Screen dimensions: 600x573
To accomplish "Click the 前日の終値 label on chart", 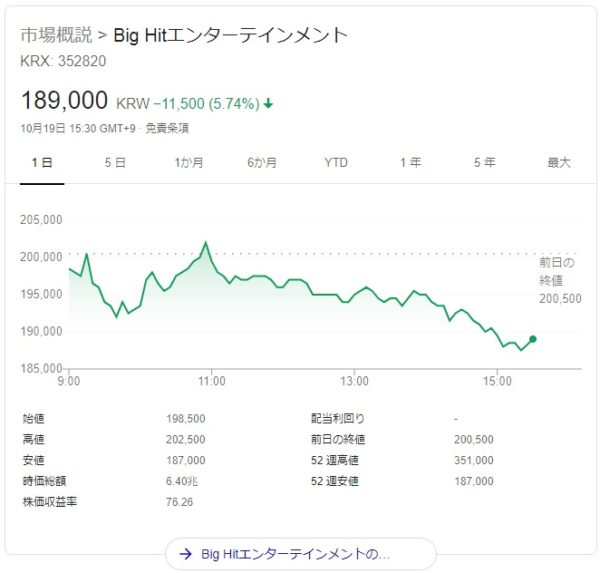I will coord(558,272).
